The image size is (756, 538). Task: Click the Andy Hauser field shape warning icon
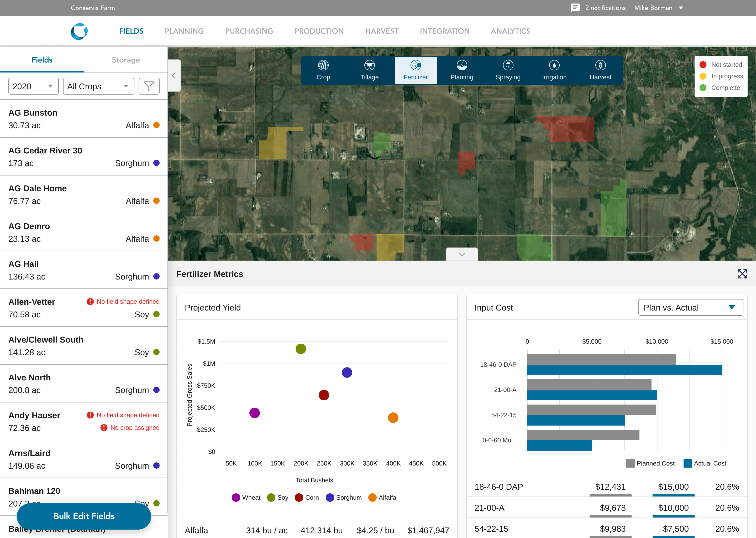(x=90, y=415)
